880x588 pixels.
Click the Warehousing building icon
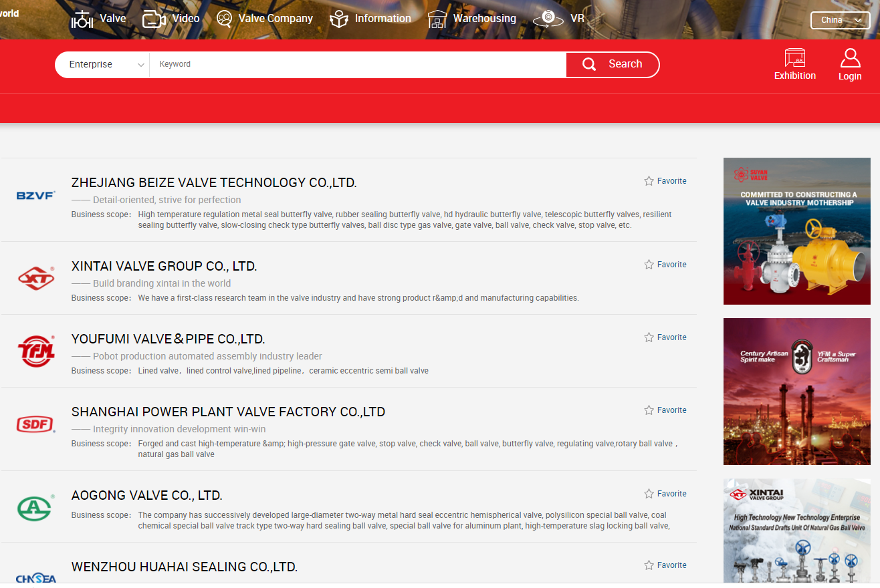pyautogui.click(x=437, y=19)
